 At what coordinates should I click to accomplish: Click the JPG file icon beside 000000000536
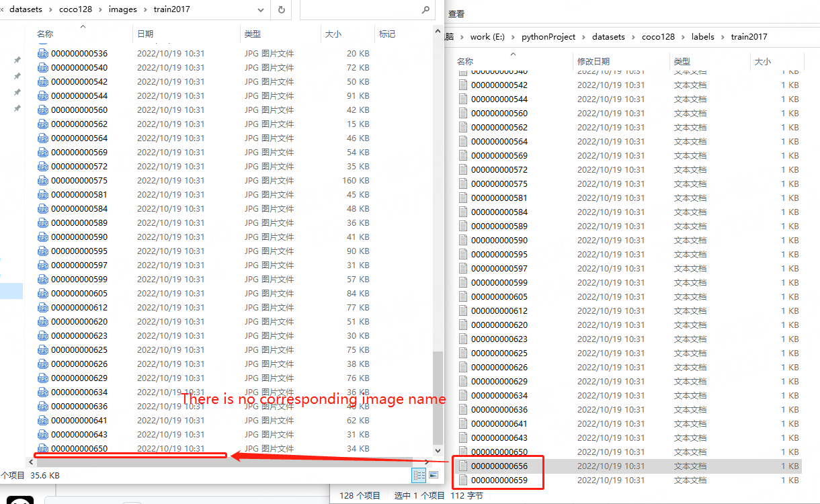click(42, 53)
